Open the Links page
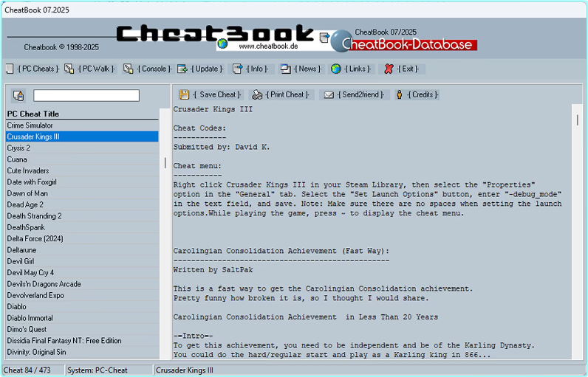This screenshot has width=588, height=377. click(358, 69)
